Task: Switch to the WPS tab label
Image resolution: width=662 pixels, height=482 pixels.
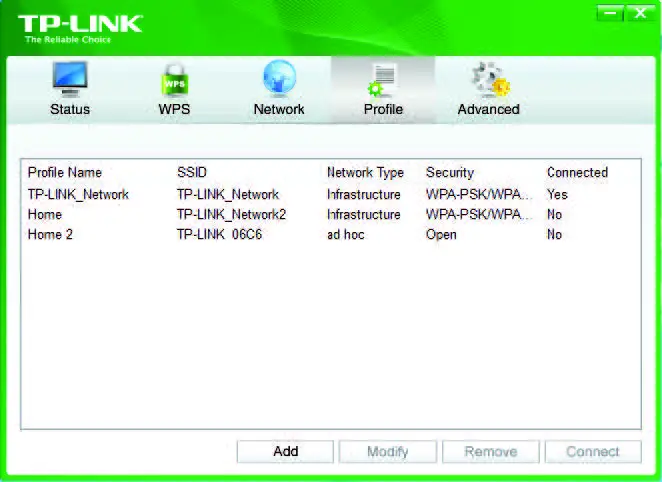Action: [174, 109]
